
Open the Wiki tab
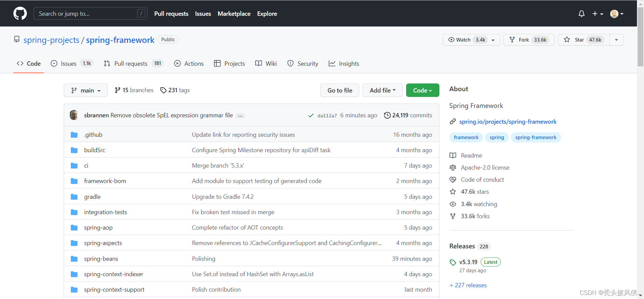pos(266,63)
